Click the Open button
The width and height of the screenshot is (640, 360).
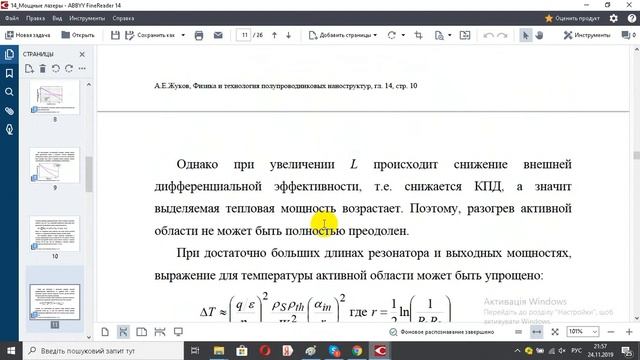[x=78, y=35]
